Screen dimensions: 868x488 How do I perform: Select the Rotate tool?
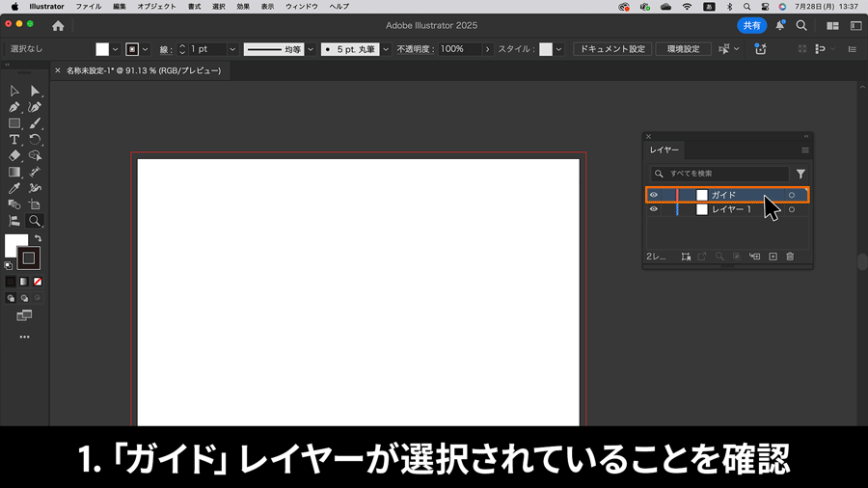(35, 140)
